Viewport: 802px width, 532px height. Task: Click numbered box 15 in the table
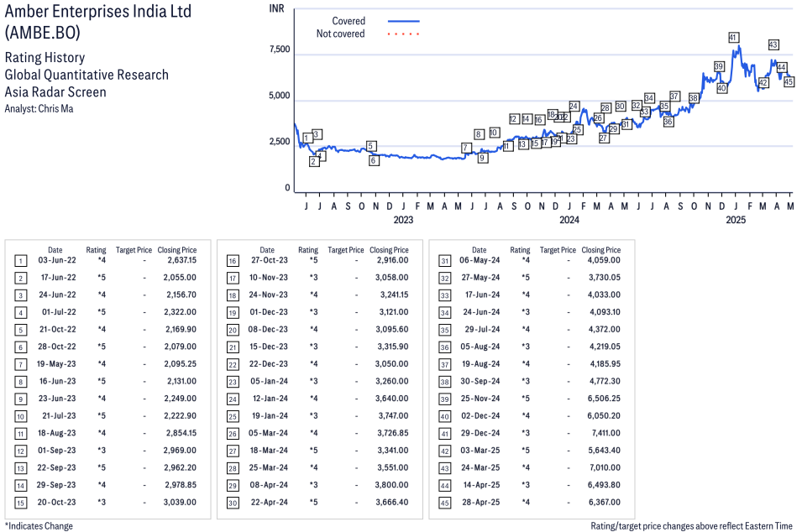point(20,503)
